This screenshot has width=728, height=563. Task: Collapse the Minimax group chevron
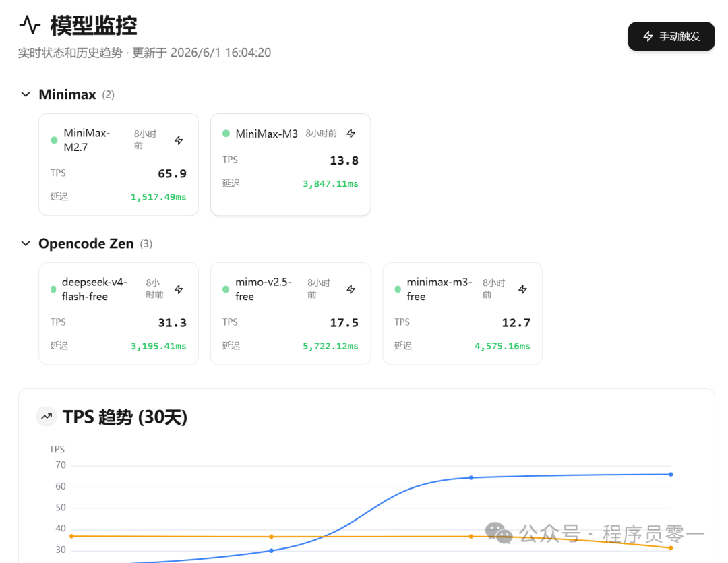coord(26,95)
